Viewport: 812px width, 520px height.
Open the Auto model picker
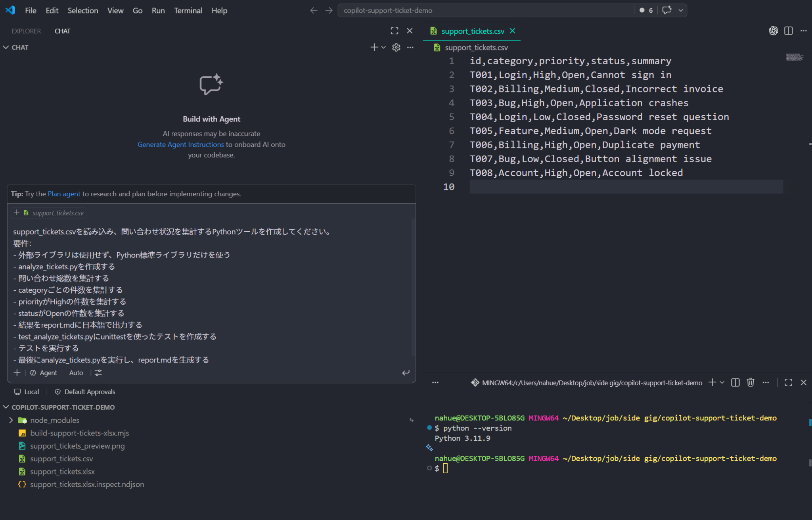point(76,373)
